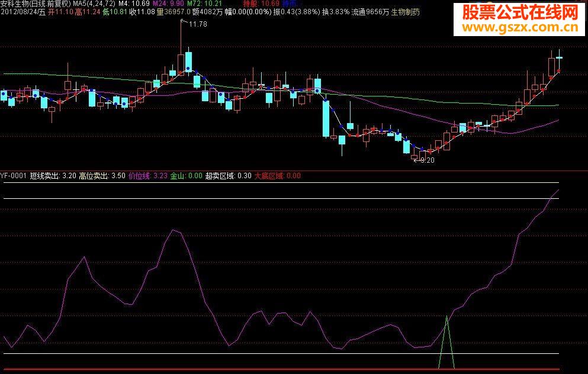Click the sector label 生物制药
The width and height of the screenshot is (588, 374).
pyautogui.click(x=406, y=12)
